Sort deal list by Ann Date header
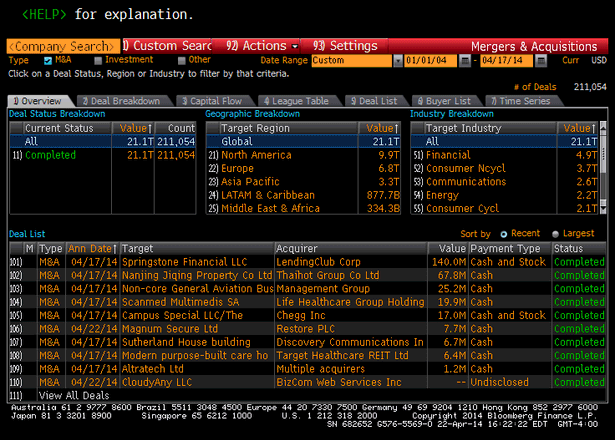This screenshot has height=440, width=615. 93,249
